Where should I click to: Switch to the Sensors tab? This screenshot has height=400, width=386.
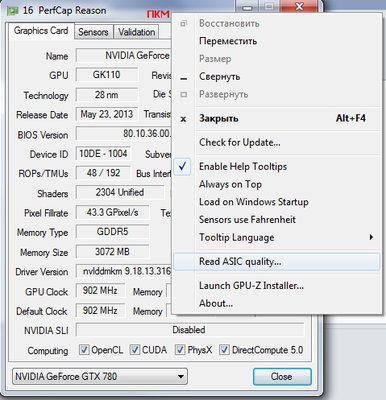point(93,32)
